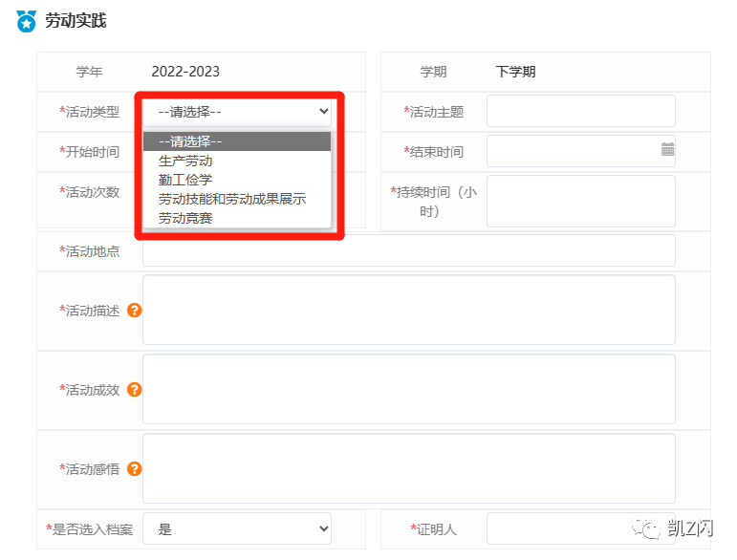The height and width of the screenshot is (560, 737).
Task: Collapse the 活动类型 dropdown
Action: pos(236,112)
